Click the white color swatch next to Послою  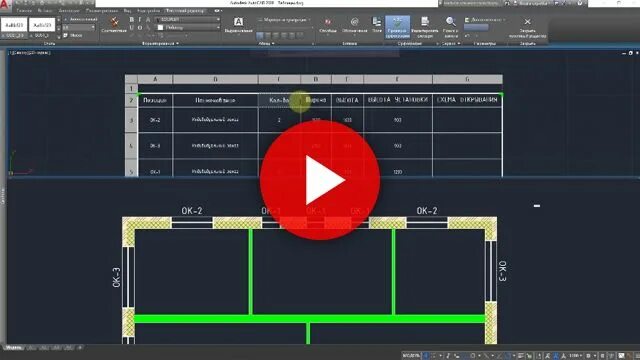tap(160, 28)
